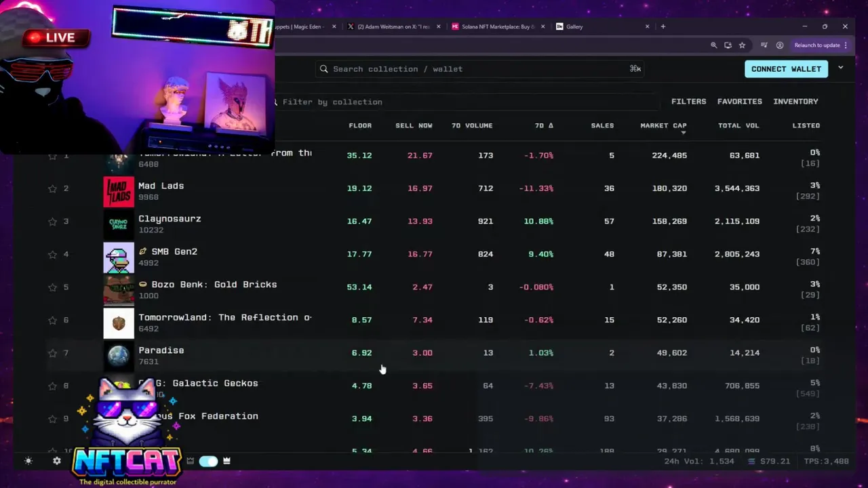This screenshot has height=488, width=868.
Task: Favorite the Tomorrowland: The Reflection row star
Action: (52, 320)
